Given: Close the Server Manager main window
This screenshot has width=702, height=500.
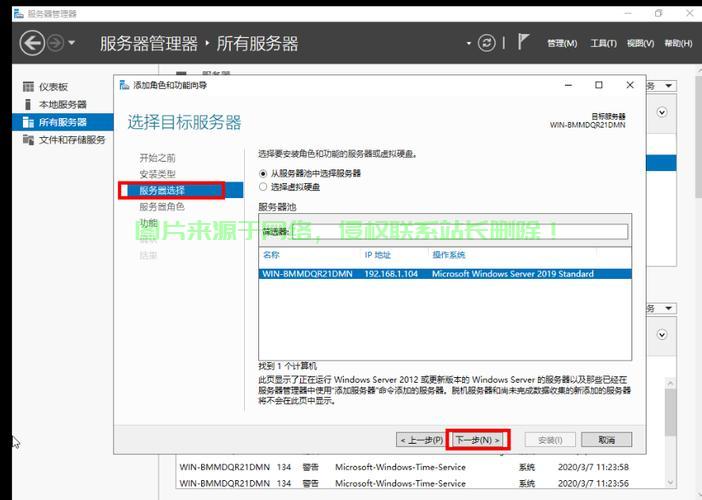Looking at the screenshot, I should click(x=690, y=13).
